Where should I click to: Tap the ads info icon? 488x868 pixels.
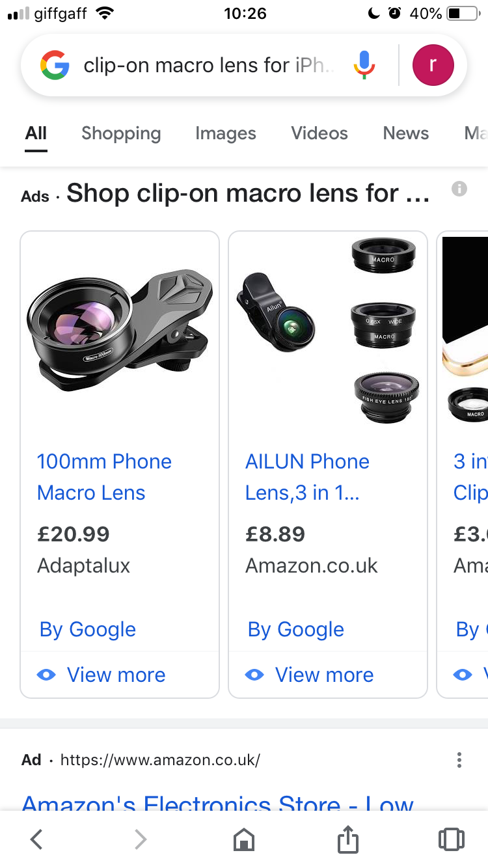pos(459,189)
